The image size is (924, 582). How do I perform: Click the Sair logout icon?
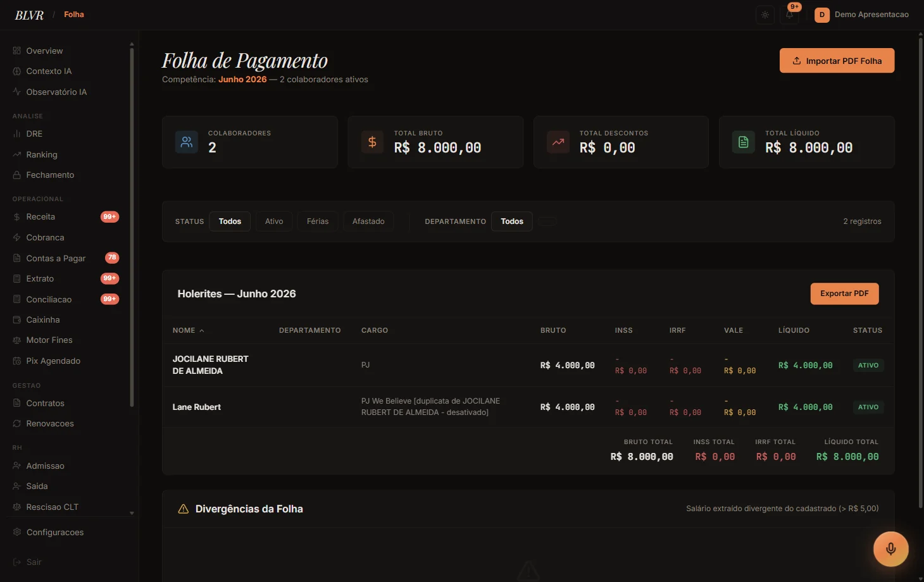pyautogui.click(x=17, y=562)
